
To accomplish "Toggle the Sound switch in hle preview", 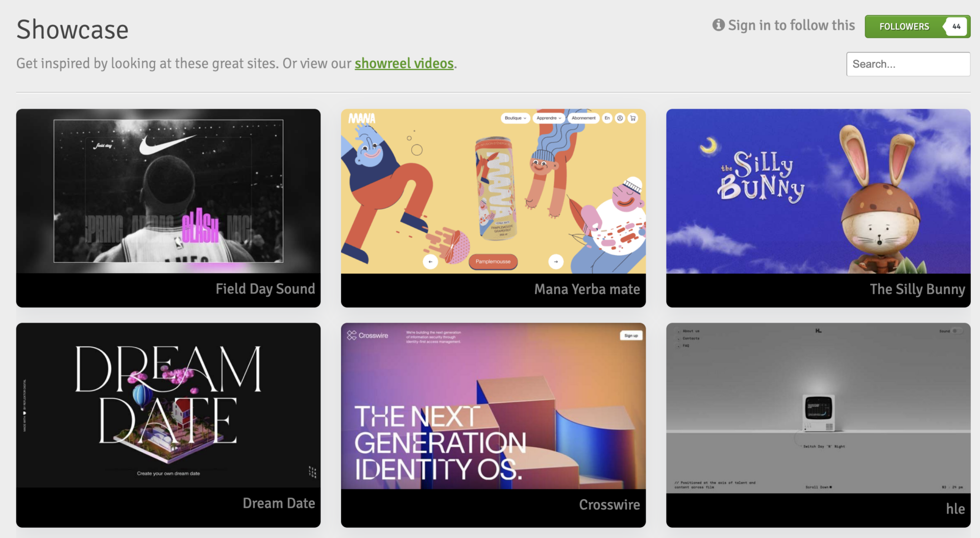I will click(x=957, y=331).
